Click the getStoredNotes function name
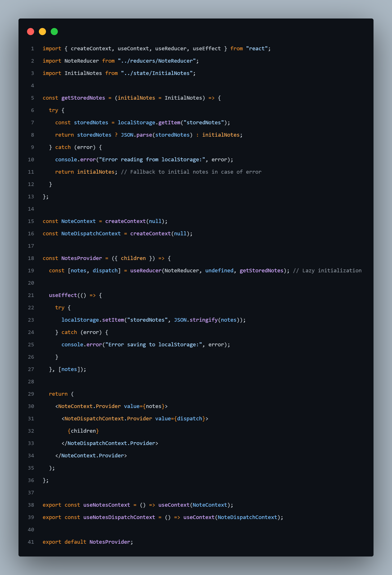The width and height of the screenshot is (392, 575). point(83,98)
